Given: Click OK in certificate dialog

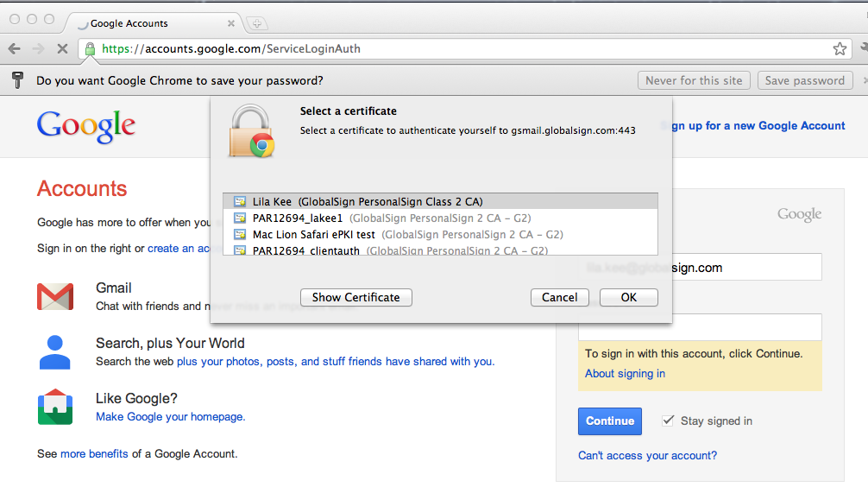Looking at the screenshot, I should (628, 297).
